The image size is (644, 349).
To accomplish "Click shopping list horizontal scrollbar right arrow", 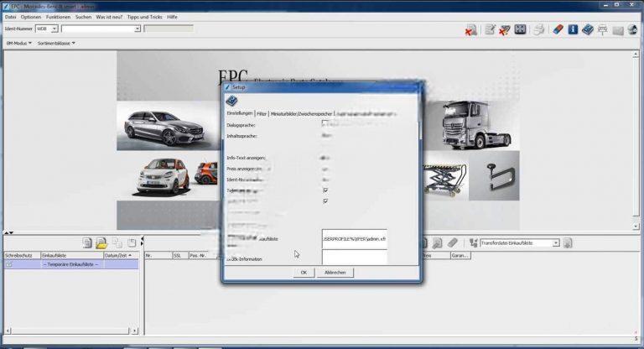I will point(135,331).
